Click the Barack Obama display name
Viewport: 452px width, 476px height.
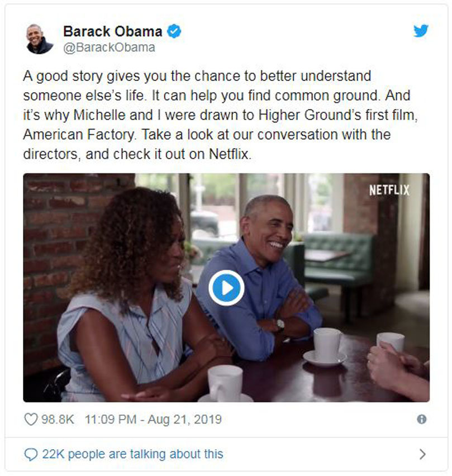[113, 31]
